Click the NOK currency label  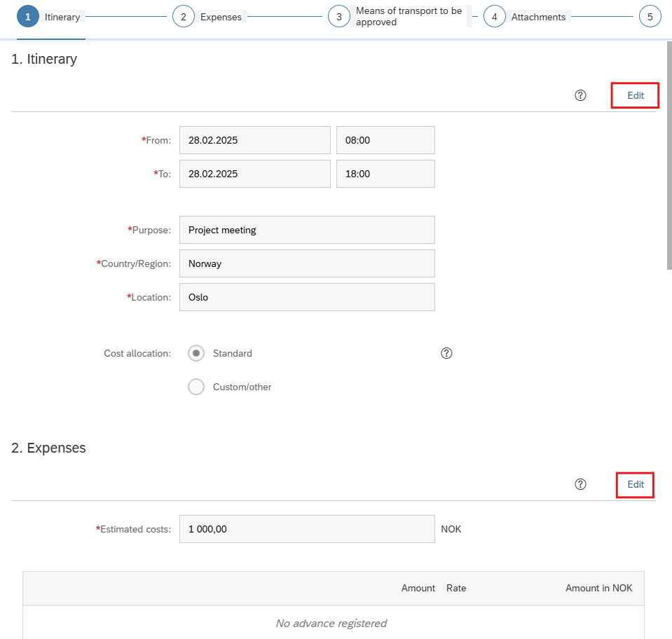[451, 529]
